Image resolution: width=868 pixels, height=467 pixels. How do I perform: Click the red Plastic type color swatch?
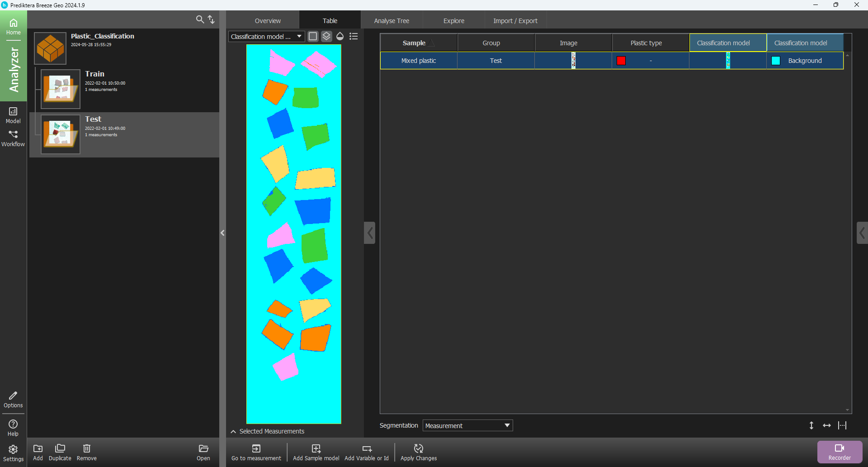point(621,61)
